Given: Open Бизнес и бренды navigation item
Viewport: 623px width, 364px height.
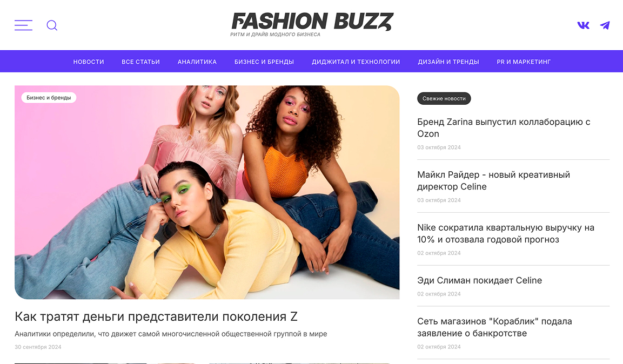Looking at the screenshot, I should pos(264,62).
